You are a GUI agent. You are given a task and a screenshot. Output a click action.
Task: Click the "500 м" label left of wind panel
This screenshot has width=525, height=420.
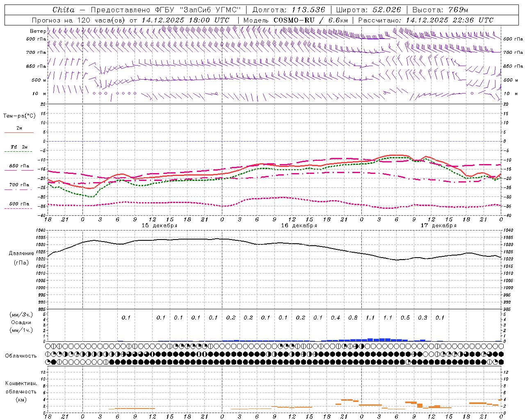39,80
